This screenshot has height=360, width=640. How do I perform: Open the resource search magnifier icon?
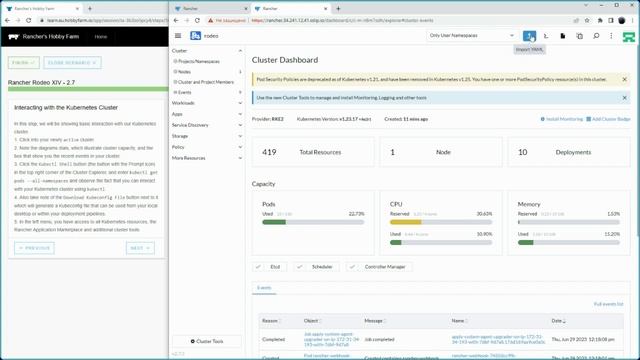[596, 36]
